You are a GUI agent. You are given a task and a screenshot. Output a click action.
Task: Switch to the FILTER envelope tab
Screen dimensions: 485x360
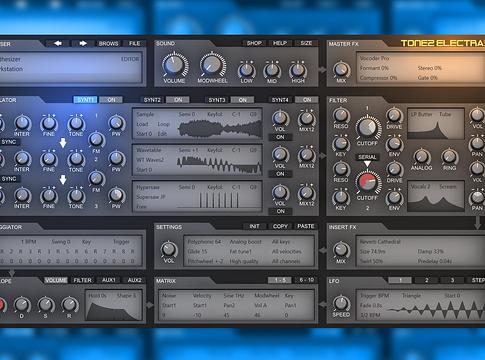click(82, 280)
